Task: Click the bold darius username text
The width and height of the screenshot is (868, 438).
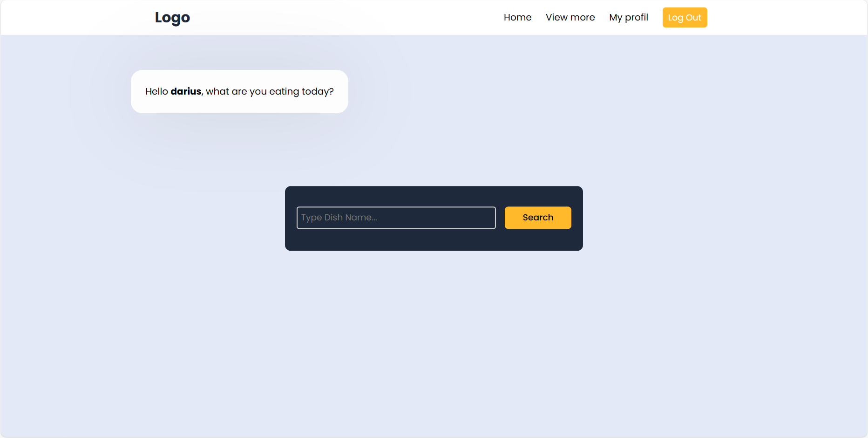Action: click(x=186, y=91)
